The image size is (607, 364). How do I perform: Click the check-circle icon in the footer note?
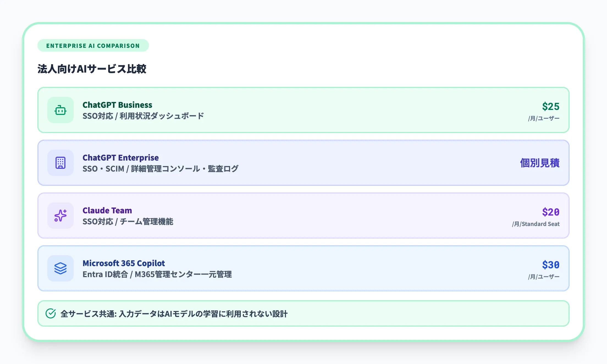point(51,313)
